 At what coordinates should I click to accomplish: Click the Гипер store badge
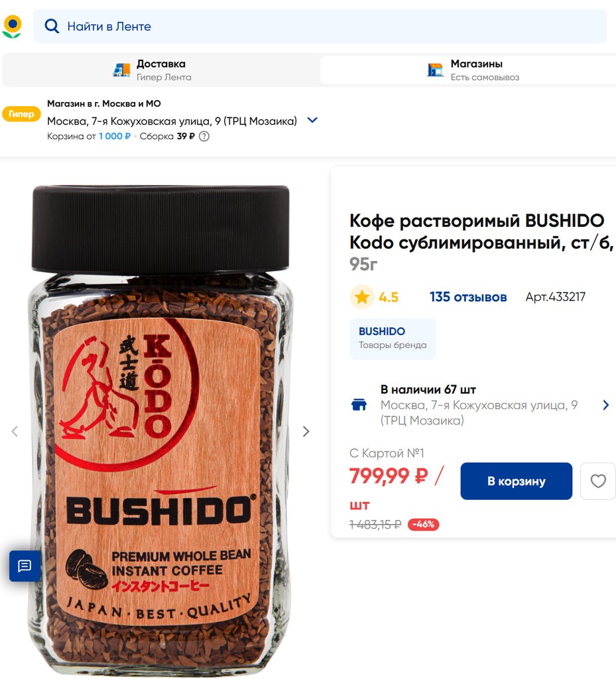coord(21,114)
